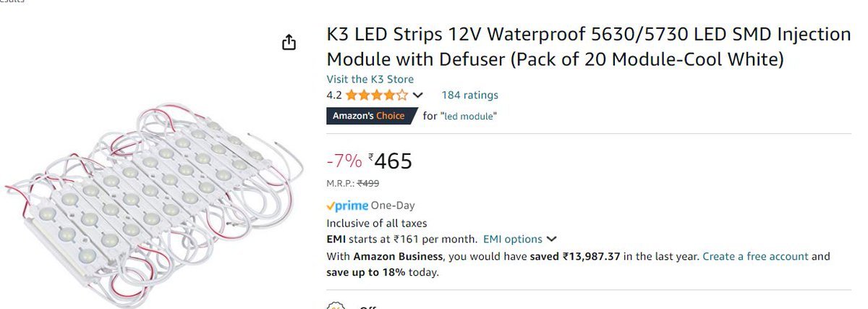Visit the K3 Store link
Image resolution: width=868 pixels, height=309 pixels.
pos(370,79)
